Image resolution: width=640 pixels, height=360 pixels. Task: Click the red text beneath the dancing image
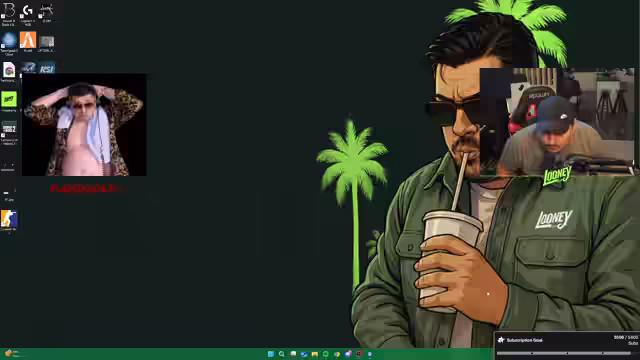[87, 189]
